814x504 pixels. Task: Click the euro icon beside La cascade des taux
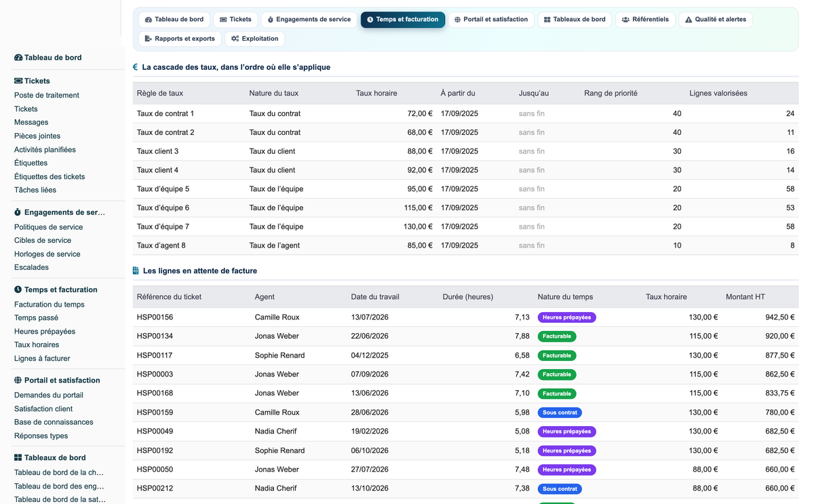pos(136,67)
